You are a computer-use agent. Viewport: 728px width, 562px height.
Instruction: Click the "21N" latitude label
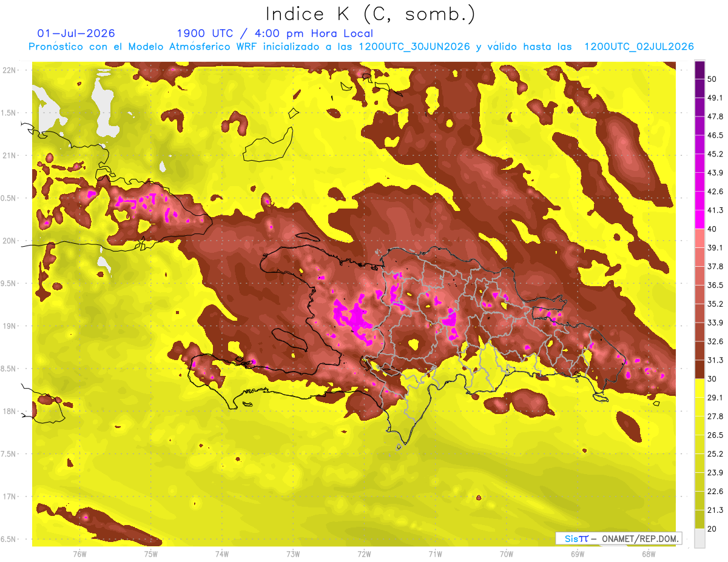pos(9,155)
